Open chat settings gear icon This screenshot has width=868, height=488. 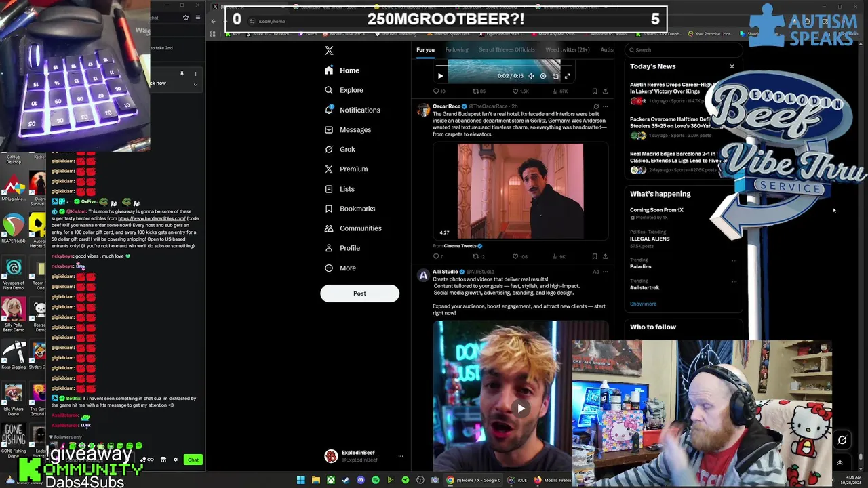[176, 460]
